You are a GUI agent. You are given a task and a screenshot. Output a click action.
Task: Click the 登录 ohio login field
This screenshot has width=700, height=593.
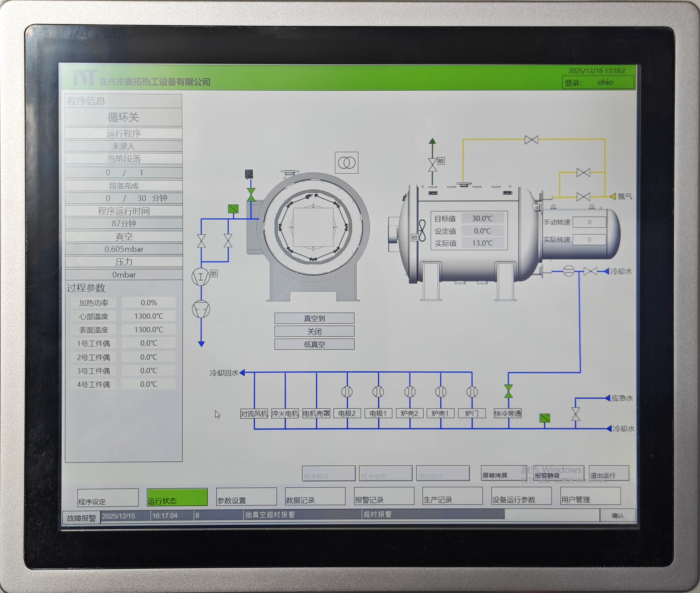pos(598,82)
